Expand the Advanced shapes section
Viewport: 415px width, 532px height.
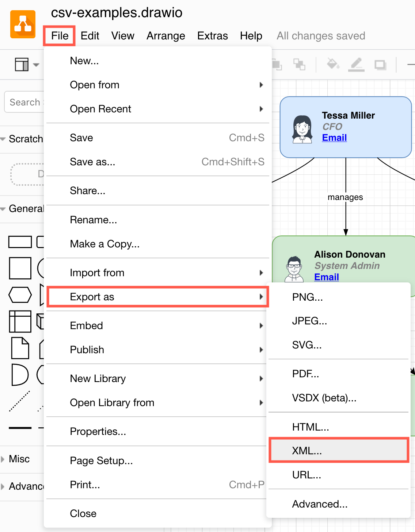(22, 486)
